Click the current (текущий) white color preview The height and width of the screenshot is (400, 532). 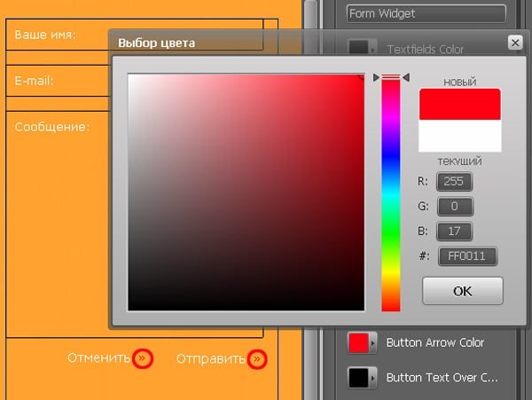(459, 137)
